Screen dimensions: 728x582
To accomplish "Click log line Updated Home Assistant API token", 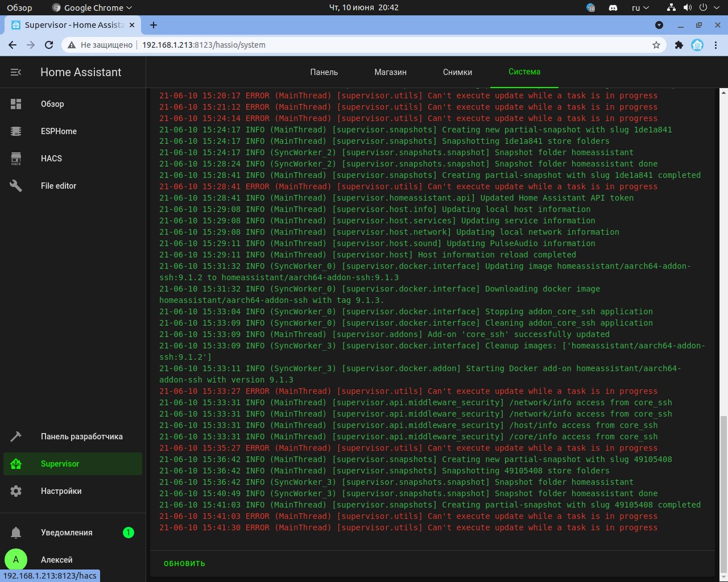I will pyautogui.click(x=396, y=198).
